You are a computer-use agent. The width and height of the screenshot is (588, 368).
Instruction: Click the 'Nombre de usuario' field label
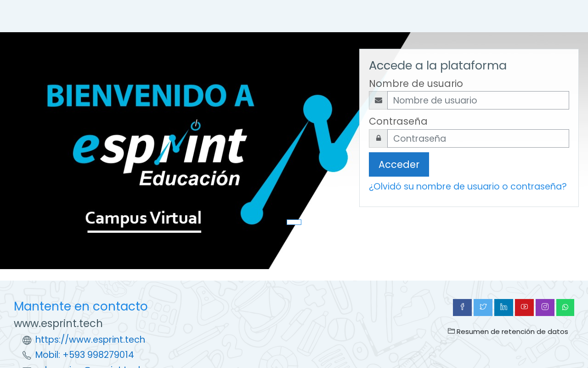click(416, 84)
